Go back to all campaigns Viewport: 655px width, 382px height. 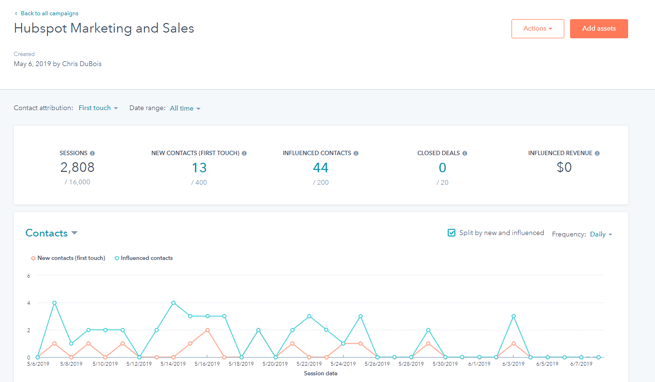tap(49, 13)
